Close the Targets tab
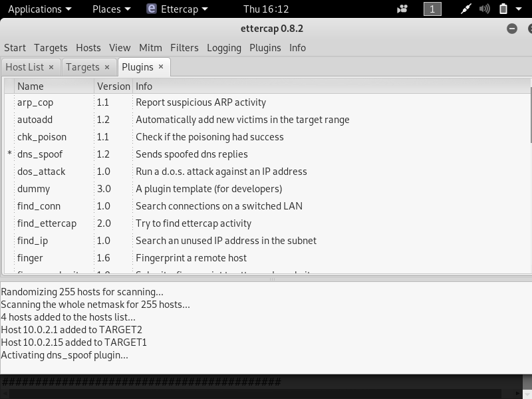This screenshot has width=532, height=399. [x=107, y=67]
